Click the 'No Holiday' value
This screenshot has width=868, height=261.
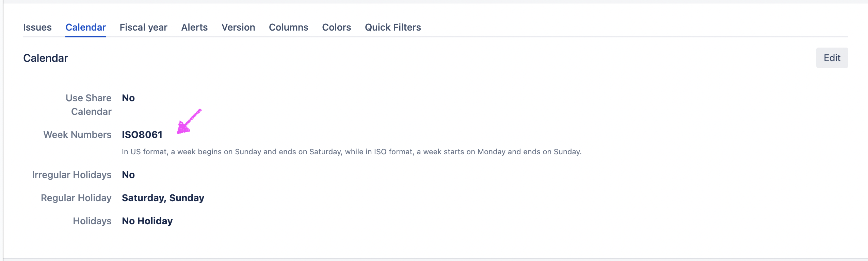(147, 221)
